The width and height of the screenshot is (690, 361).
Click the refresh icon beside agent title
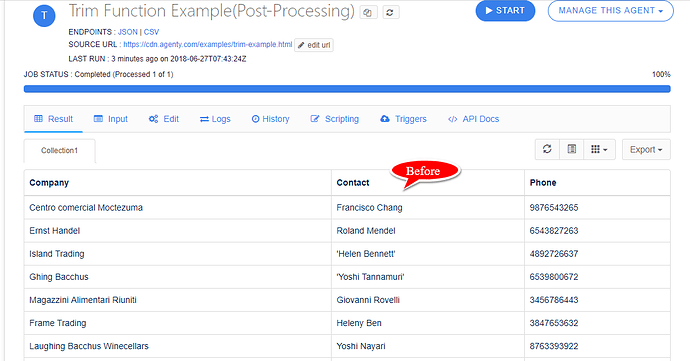coord(390,12)
